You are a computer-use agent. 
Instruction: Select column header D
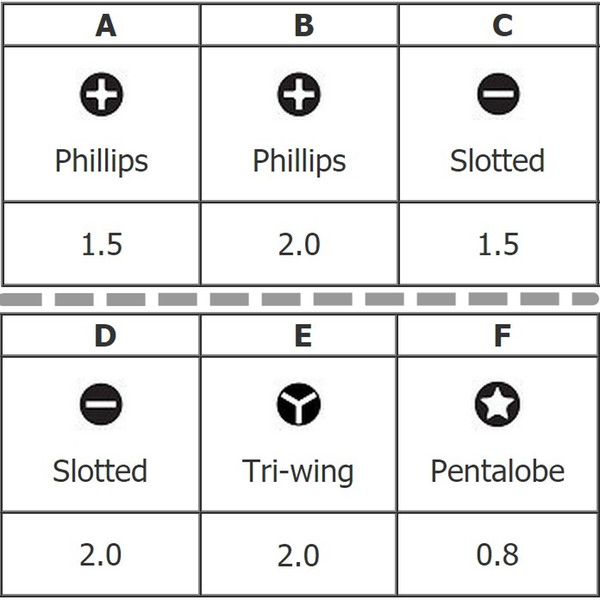pyautogui.click(x=105, y=336)
